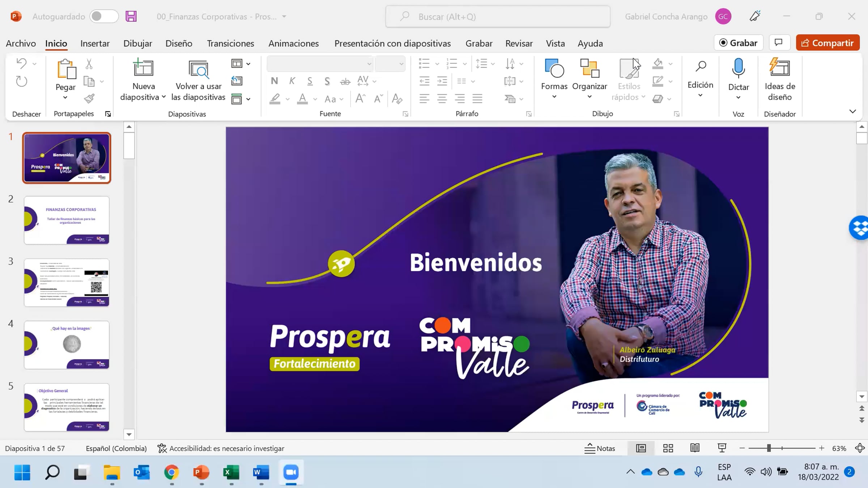Click the Reset slide icon

pyautogui.click(x=237, y=81)
